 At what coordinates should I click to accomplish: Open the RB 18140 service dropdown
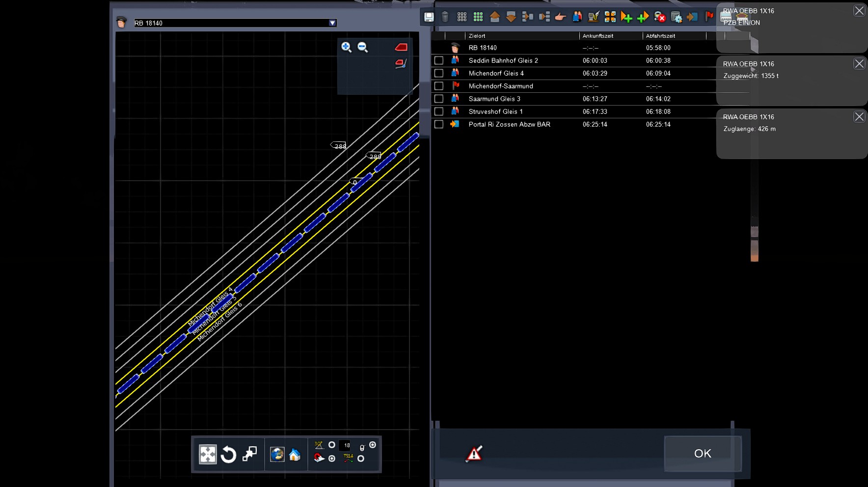pyautogui.click(x=332, y=23)
